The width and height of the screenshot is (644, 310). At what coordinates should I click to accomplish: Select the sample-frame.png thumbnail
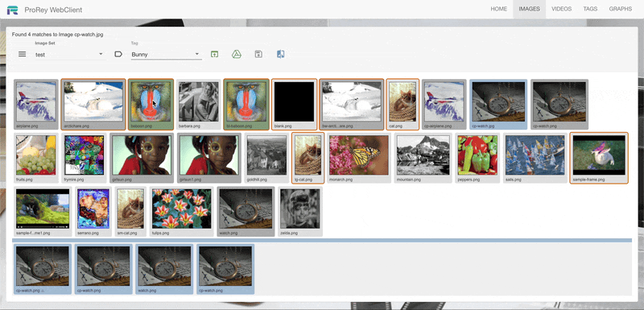click(x=599, y=158)
